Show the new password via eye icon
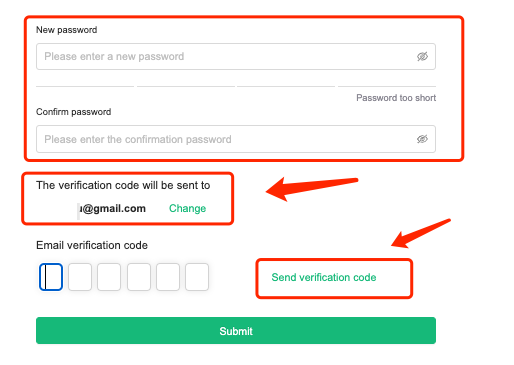The height and width of the screenshot is (365, 514). coord(422,56)
